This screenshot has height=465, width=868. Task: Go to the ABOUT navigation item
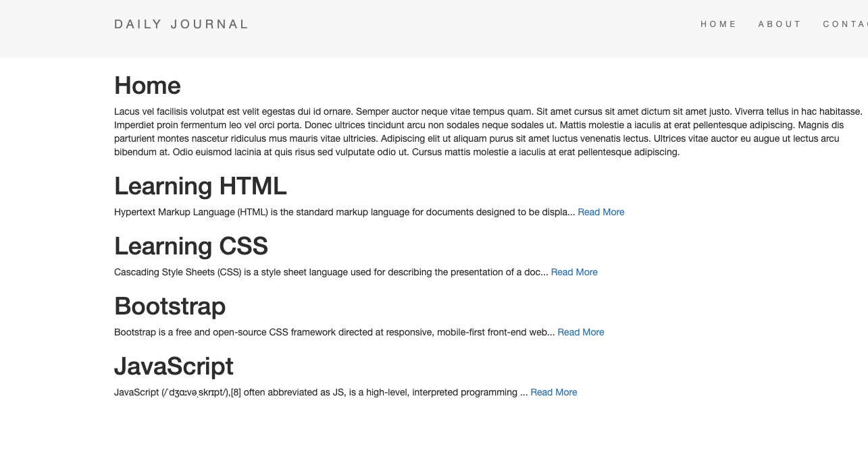[780, 24]
